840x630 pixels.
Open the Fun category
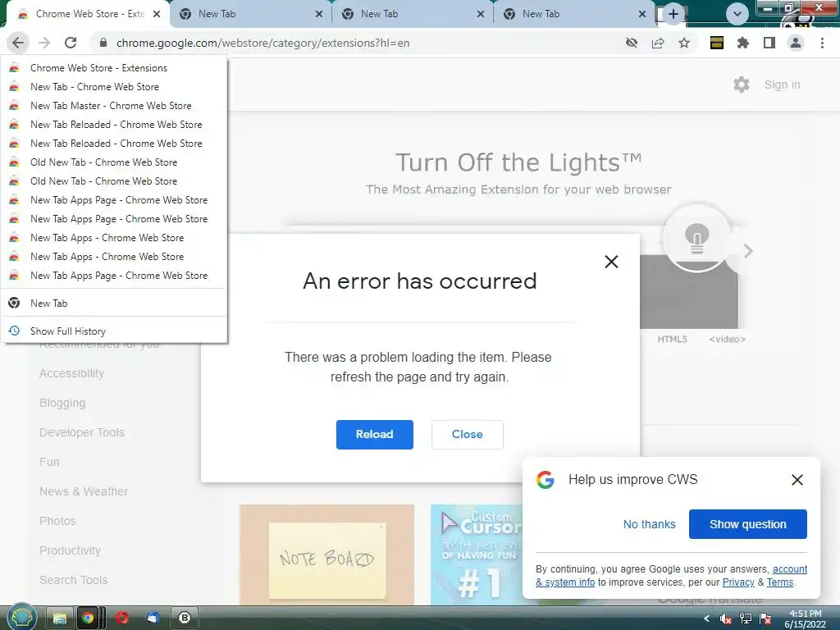[x=49, y=462]
